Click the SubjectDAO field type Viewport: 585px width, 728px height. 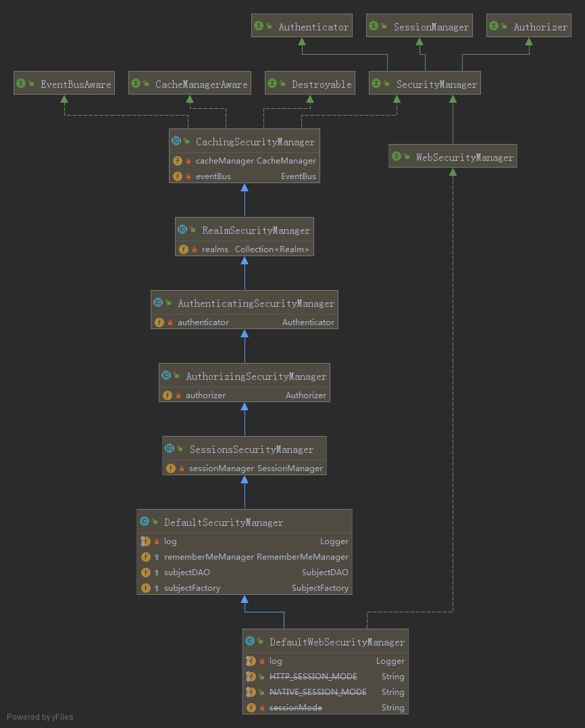point(325,573)
